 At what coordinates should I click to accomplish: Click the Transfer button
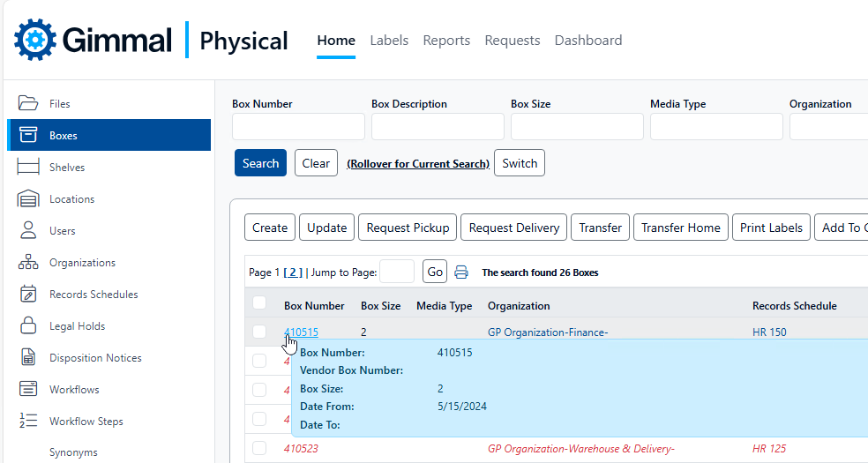pos(600,228)
